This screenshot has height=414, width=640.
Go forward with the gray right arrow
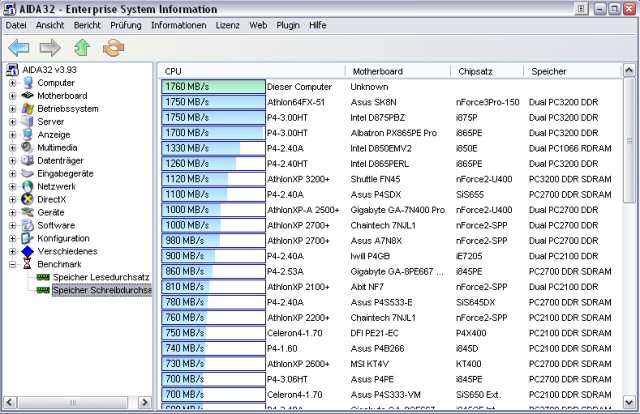click(x=50, y=48)
